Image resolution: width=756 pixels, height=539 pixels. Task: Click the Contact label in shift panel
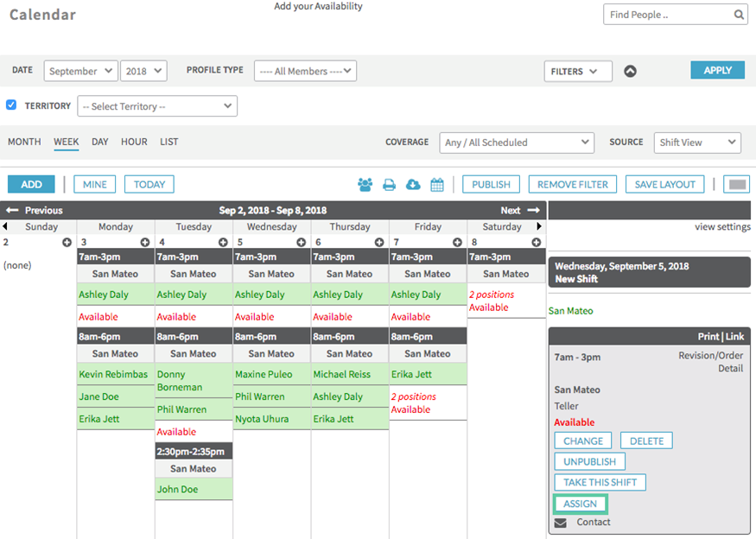pyautogui.click(x=593, y=522)
